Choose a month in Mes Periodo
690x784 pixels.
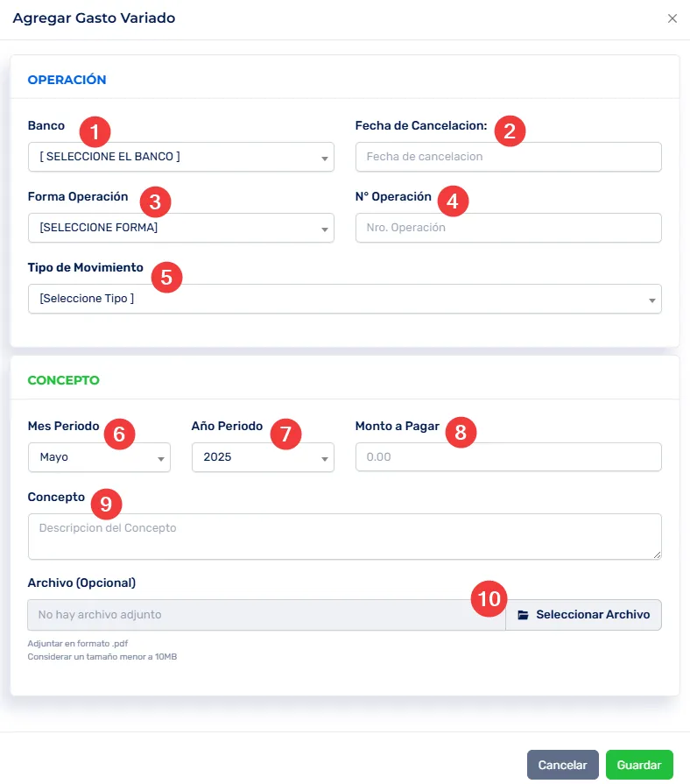pos(99,457)
